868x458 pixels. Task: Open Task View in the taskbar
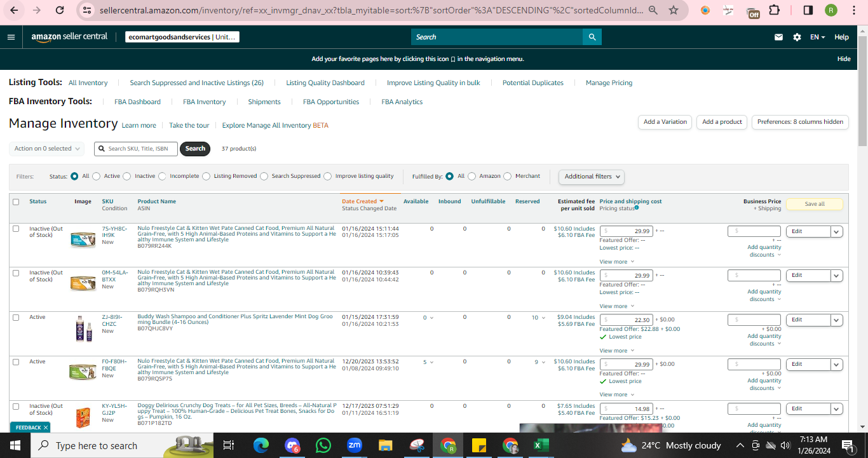229,445
